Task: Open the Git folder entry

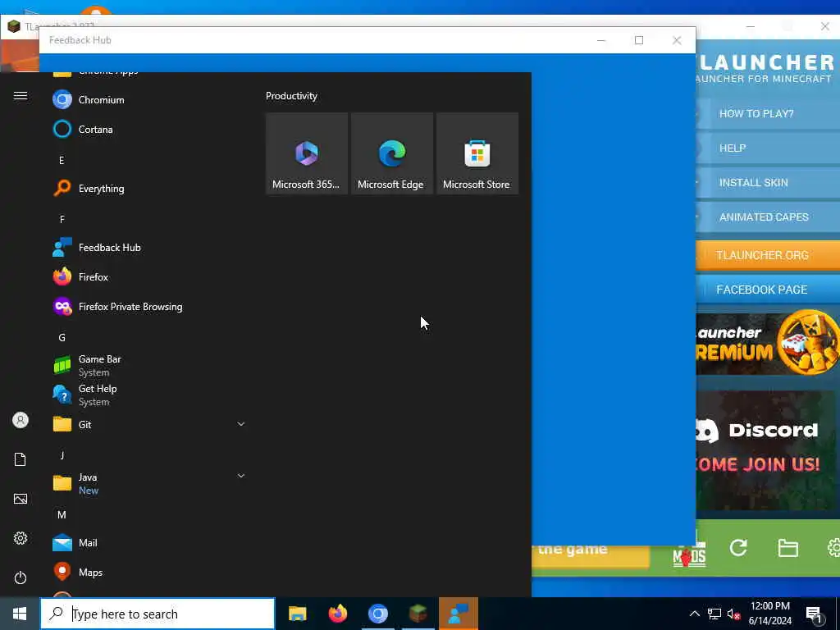Action: [148, 424]
